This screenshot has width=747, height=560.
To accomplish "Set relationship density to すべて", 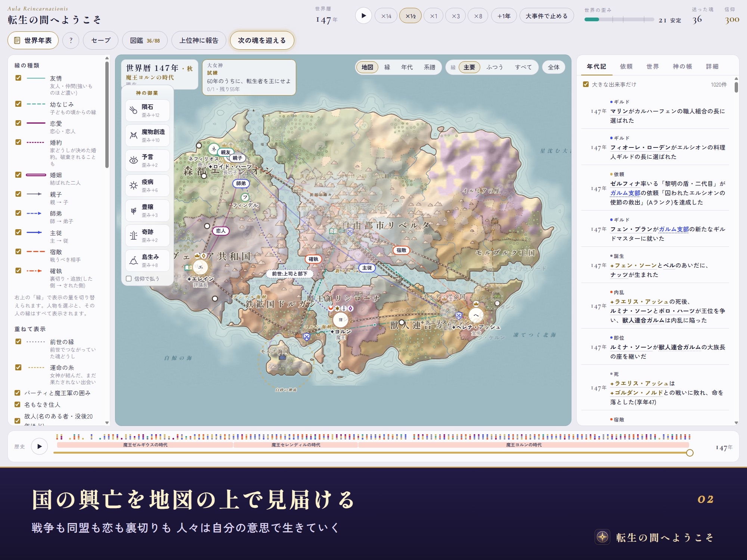I will (523, 67).
